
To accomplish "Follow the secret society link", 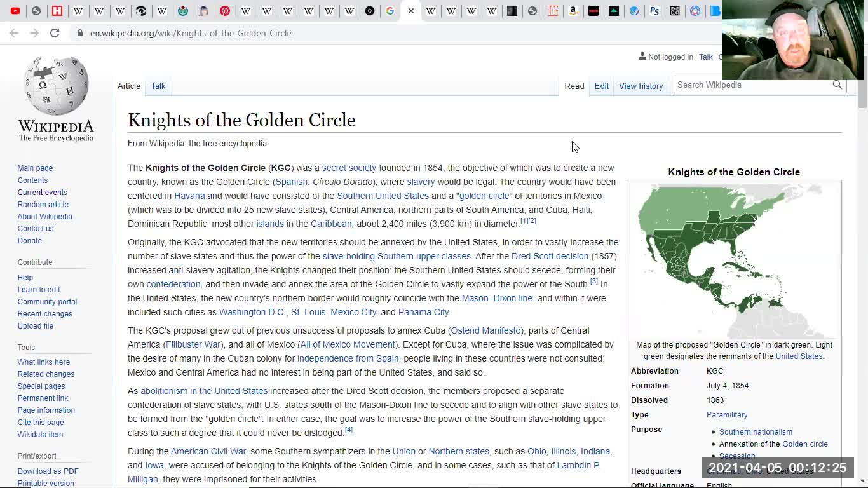I will click(349, 168).
